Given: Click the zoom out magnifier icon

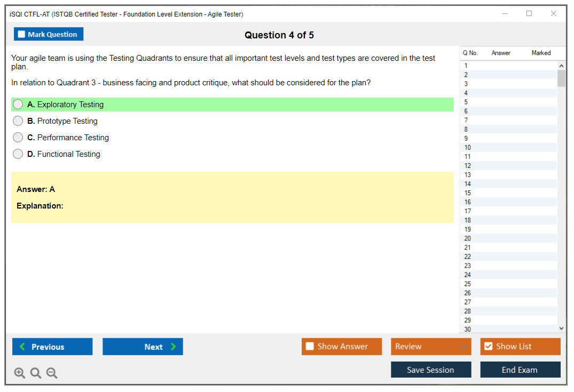Looking at the screenshot, I should [x=52, y=373].
